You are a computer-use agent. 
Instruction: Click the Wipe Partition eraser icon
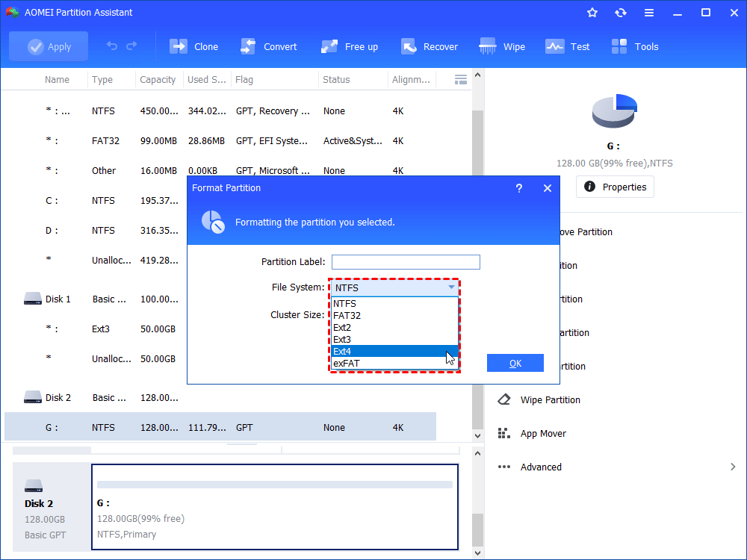click(504, 399)
